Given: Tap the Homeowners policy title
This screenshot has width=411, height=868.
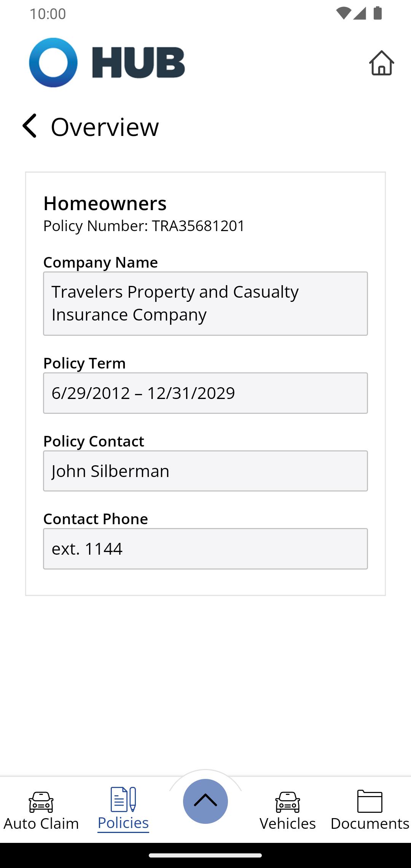Looking at the screenshot, I should 105,203.
